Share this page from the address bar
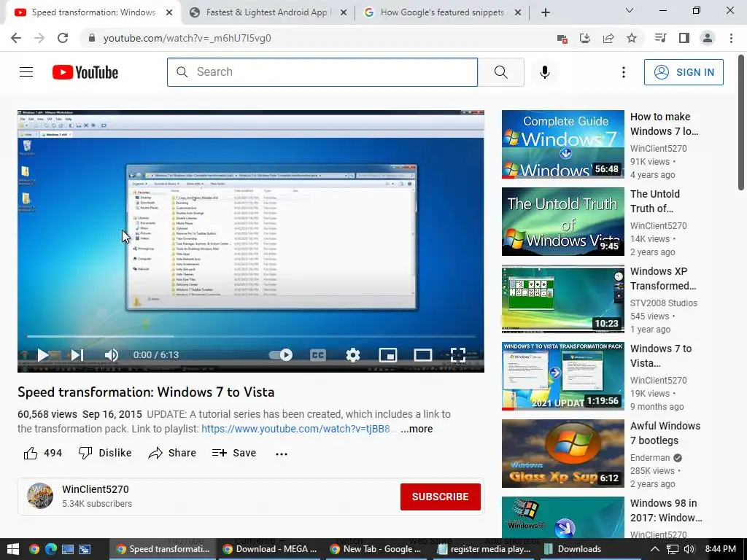 tap(608, 38)
